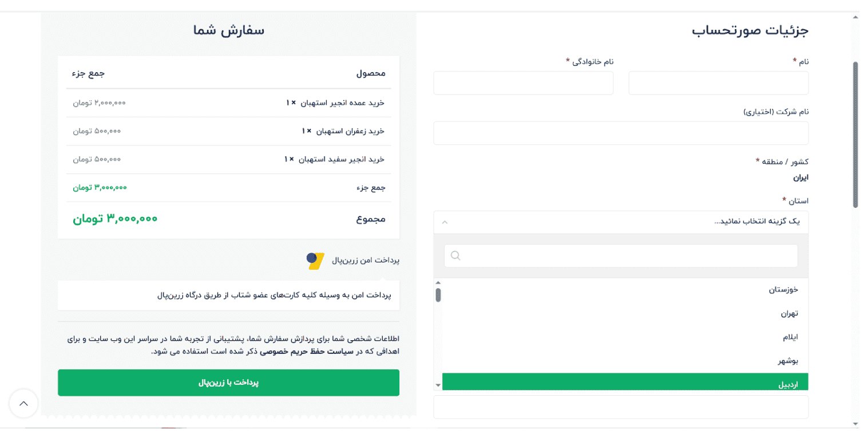Click the optional نام شرکت company field
Screen dimensions: 868x441
[621, 133]
